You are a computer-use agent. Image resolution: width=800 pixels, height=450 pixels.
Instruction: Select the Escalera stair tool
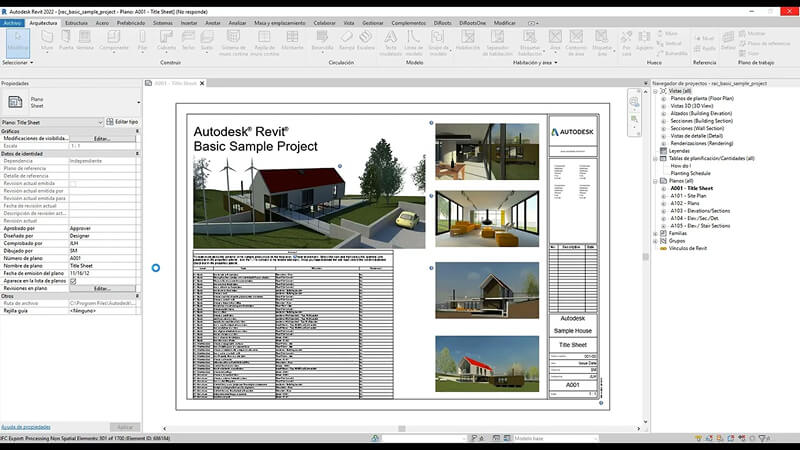(365, 41)
